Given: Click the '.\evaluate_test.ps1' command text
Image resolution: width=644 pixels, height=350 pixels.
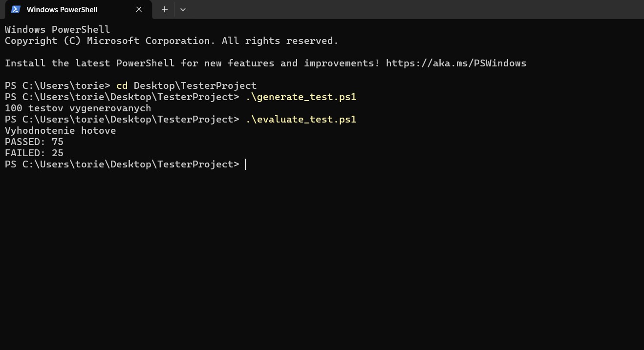Looking at the screenshot, I should point(301,119).
